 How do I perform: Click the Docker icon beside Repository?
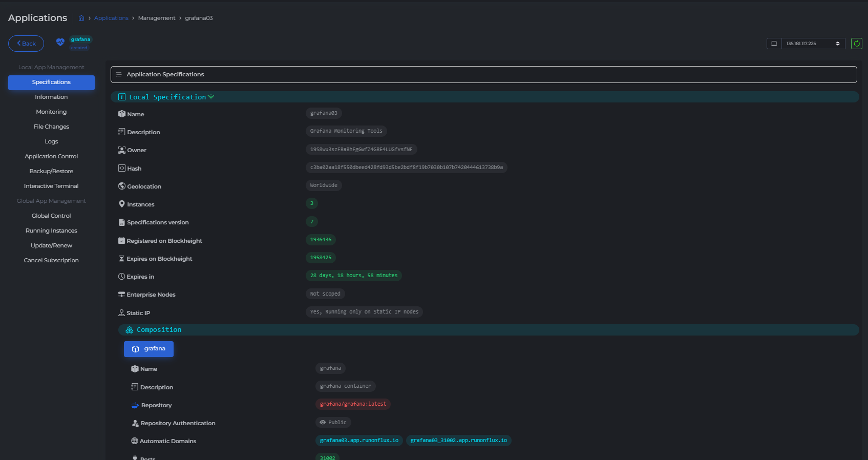pyautogui.click(x=135, y=405)
